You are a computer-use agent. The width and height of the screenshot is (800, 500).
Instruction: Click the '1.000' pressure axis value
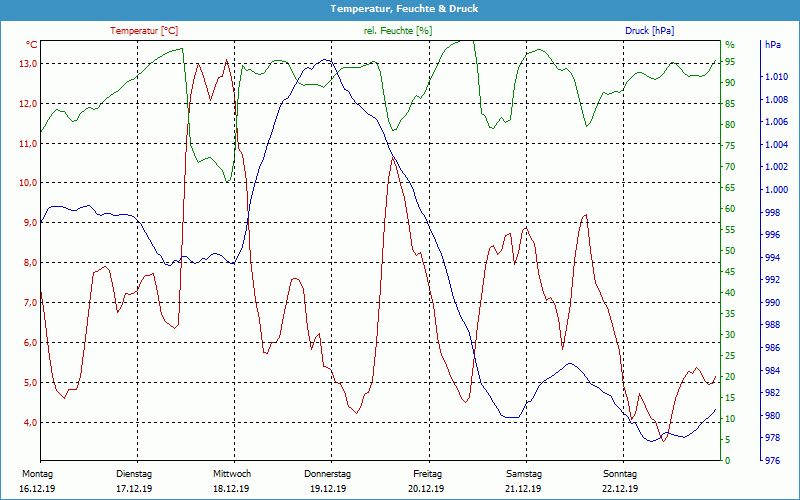pyautogui.click(x=777, y=190)
